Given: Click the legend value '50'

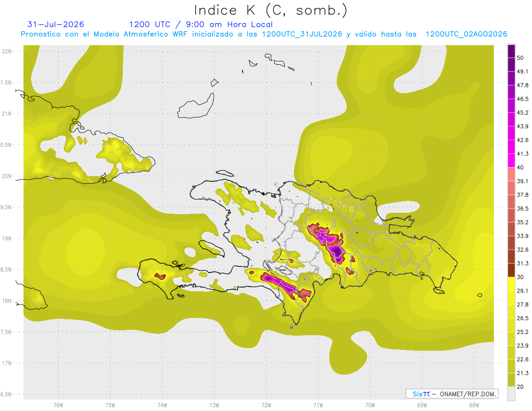Looking at the screenshot, I should click(x=520, y=58).
